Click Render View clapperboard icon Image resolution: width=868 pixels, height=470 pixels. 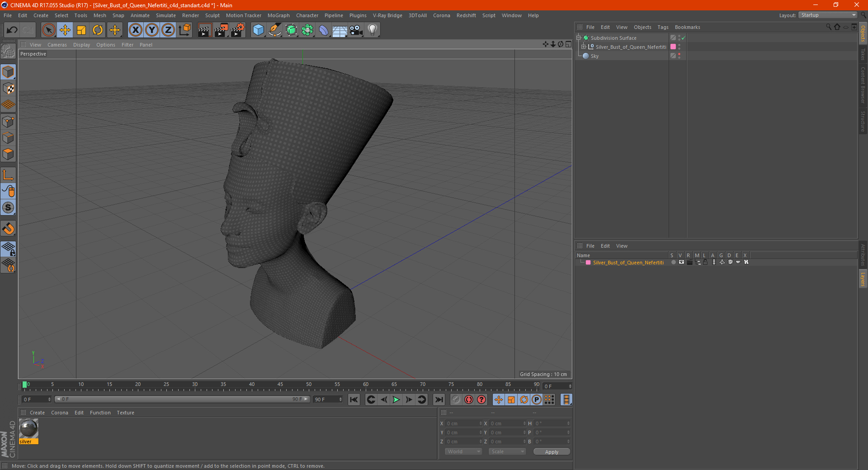(x=204, y=30)
